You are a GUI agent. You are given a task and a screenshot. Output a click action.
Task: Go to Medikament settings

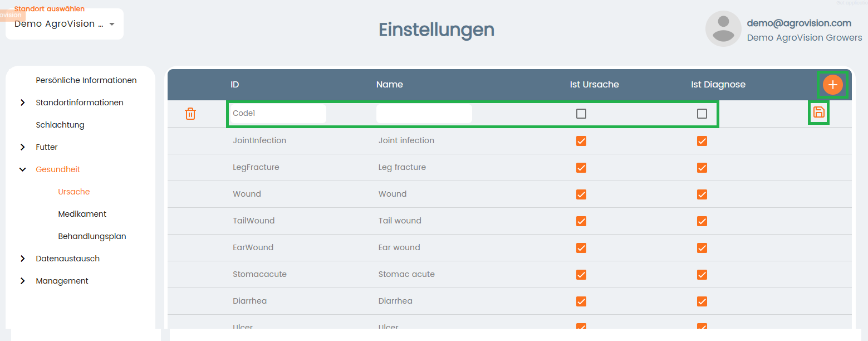[82, 214]
